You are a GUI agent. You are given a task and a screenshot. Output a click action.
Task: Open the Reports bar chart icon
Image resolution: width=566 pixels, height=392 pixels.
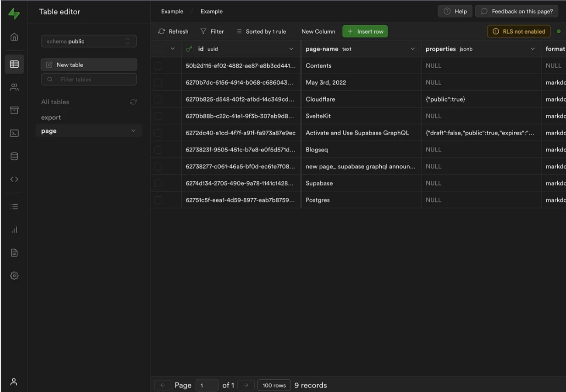pos(14,230)
